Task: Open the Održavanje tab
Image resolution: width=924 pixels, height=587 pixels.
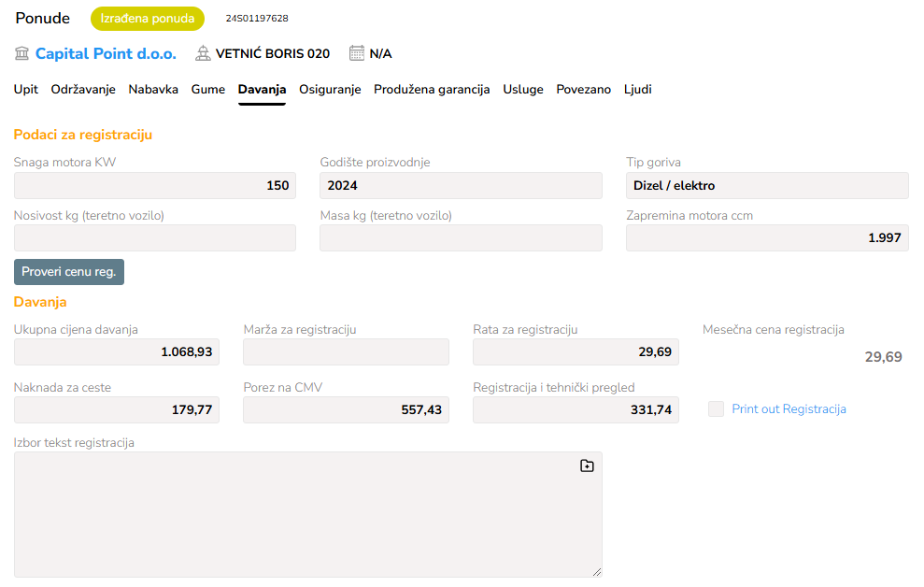Action: (x=83, y=90)
